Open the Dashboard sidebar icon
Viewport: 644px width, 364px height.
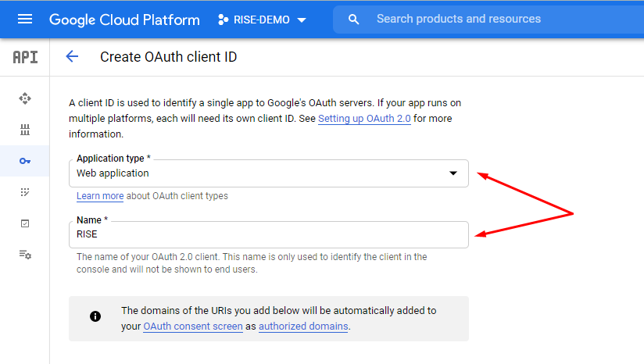click(x=25, y=98)
